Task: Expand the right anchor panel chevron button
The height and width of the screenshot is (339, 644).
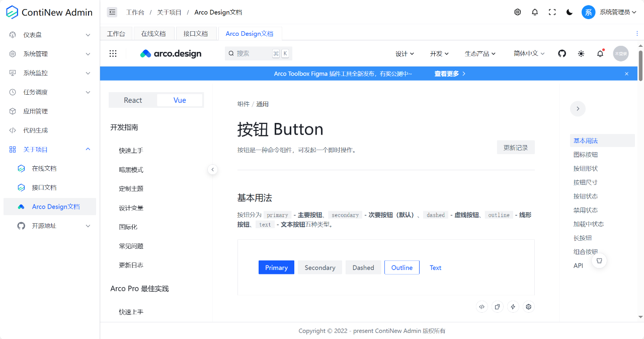Action: (578, 108)
